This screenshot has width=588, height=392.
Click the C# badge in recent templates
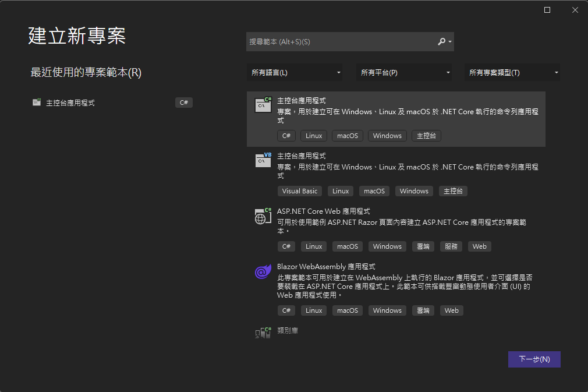(184, 103)
